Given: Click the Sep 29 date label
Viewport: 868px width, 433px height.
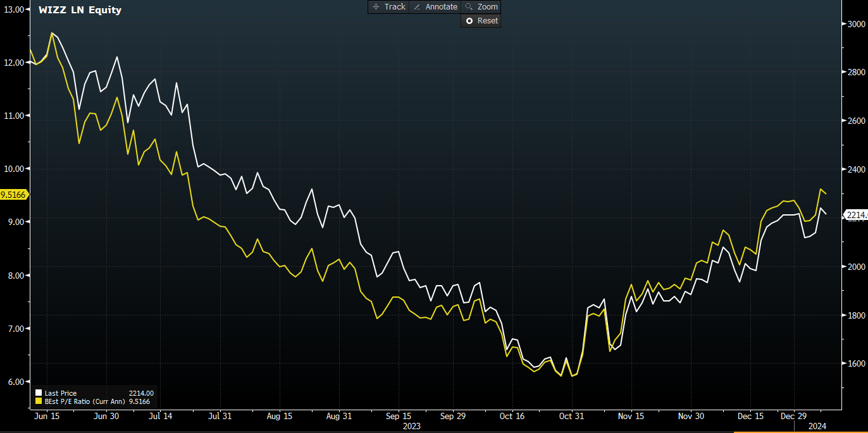Looking at the screenshot, I should point(452,417).
